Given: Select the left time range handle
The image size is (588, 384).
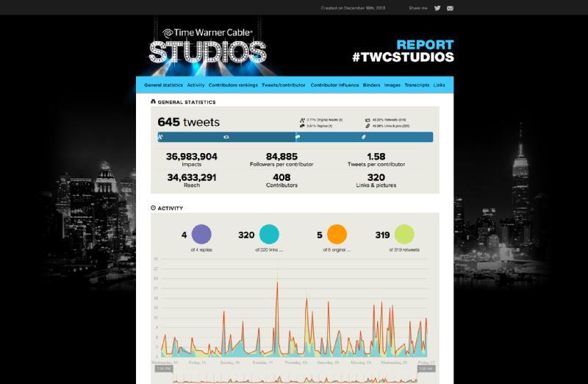Looking at the screenshot, I should tap(164, 369).
